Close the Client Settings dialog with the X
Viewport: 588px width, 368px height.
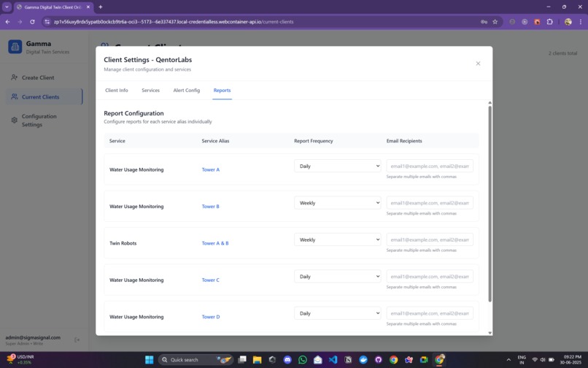(478, 64)
